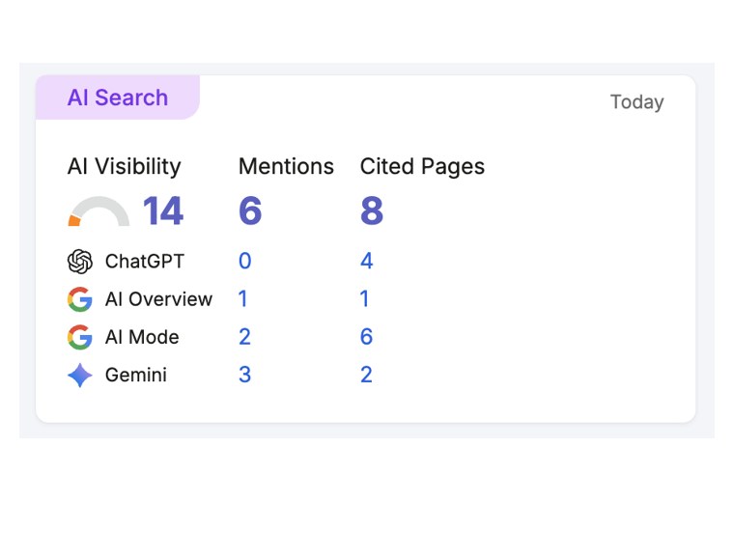Open the AI Search tab label
The width and height of the screenshot is (734, 560).
(x=118, y=98)
